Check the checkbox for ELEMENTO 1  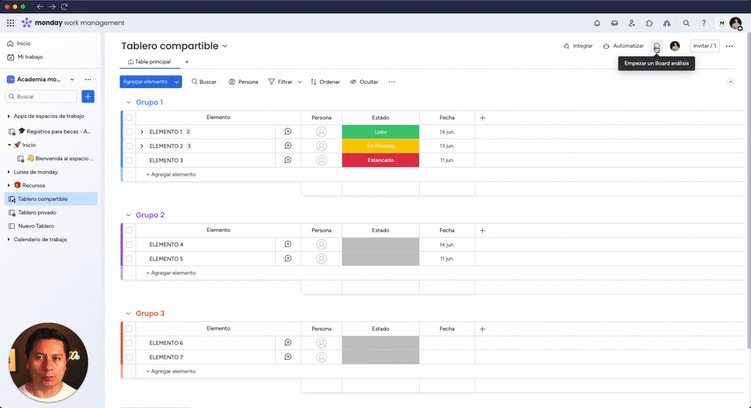pyautogui.click(x=129, y=132)
